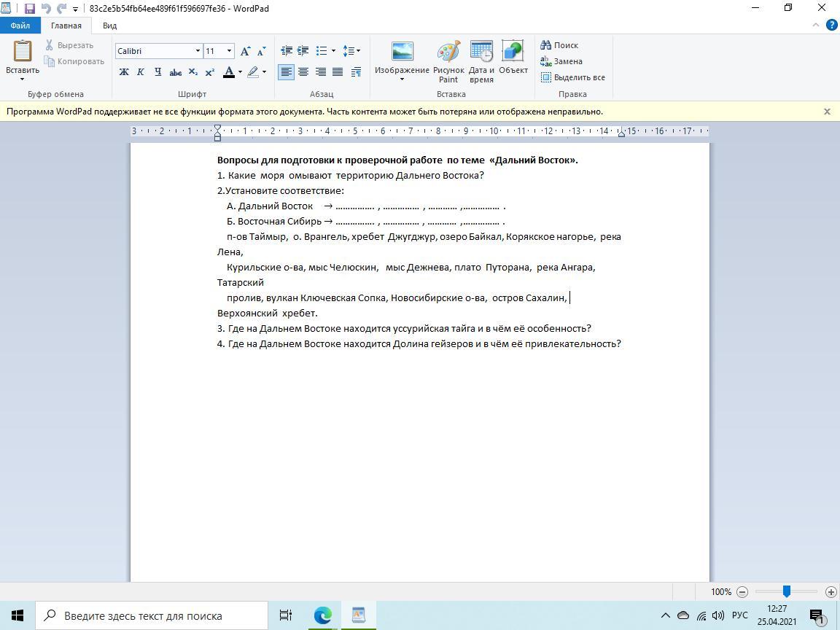Open the list style dropdown arrow
Viewport: 840px width, 630px height.
[x=333, y=51]
